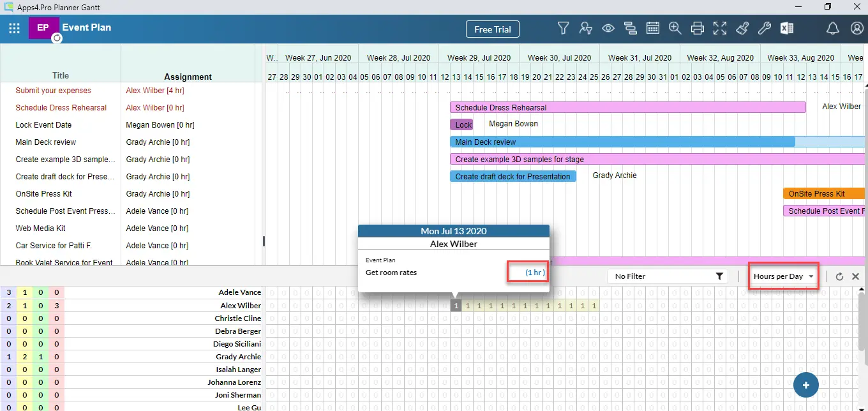The image size is (868, 411).
Task: Toggle the eye visibility icon in toolbar
Action: pos(608,28)
